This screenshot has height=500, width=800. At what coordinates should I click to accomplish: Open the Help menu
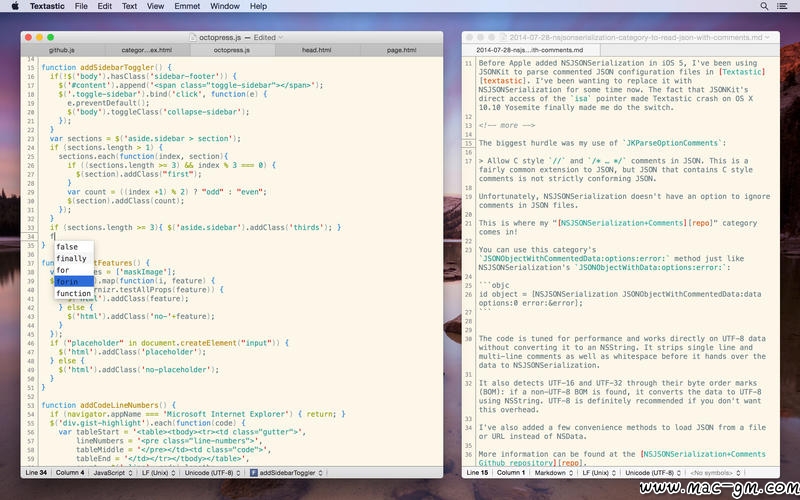pyautogui.click(x=258, y=6)
